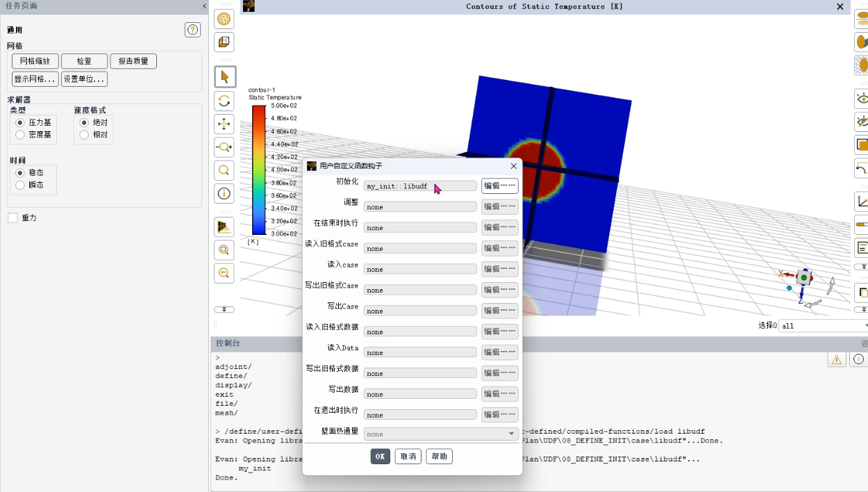Open 设置单位... dialog

84,79
